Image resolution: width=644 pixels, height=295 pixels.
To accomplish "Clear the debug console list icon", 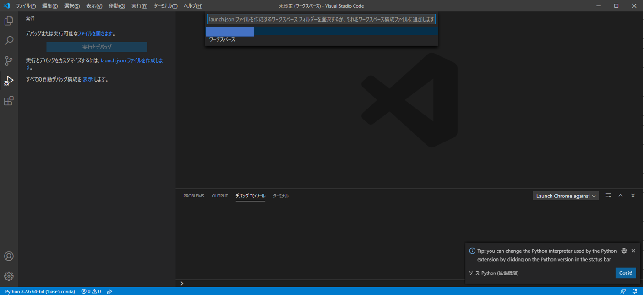I will click(x=608, y=196).
